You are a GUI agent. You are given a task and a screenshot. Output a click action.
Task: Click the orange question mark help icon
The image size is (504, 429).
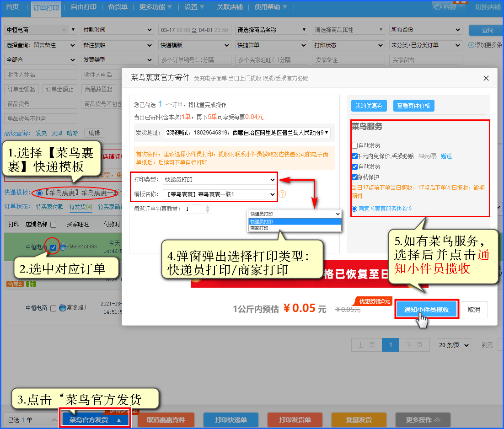click(282, 194)
